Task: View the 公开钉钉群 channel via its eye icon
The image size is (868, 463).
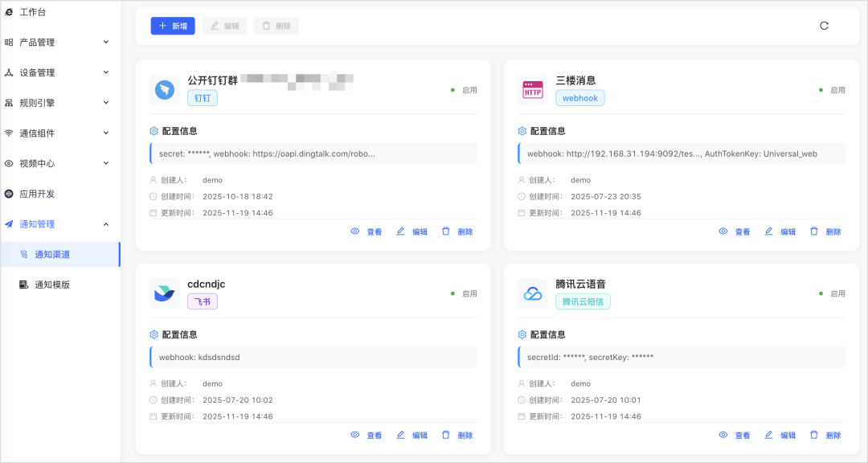Action: click(x=355, y=231)
